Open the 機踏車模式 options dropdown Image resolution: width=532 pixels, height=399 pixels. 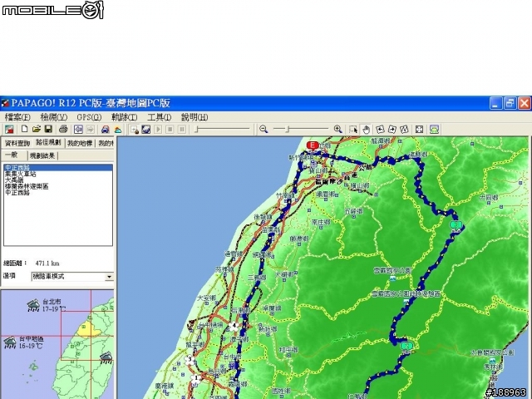pos(109,277)
